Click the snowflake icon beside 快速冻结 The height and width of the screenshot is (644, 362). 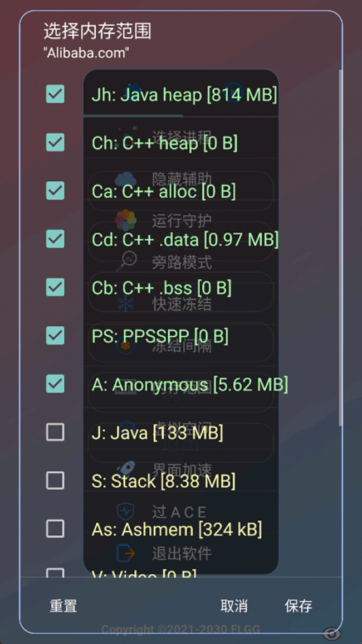click(x=126, y=304)
